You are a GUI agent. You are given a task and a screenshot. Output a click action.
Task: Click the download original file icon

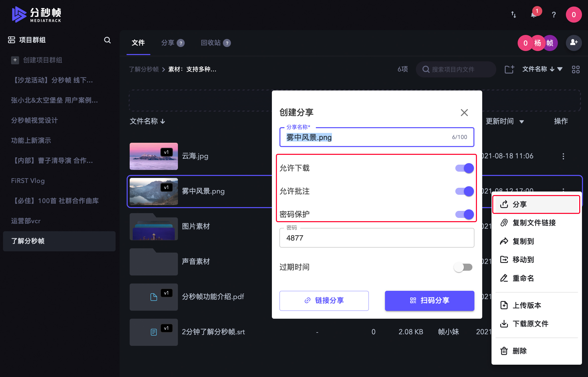(x=504, y=323)
